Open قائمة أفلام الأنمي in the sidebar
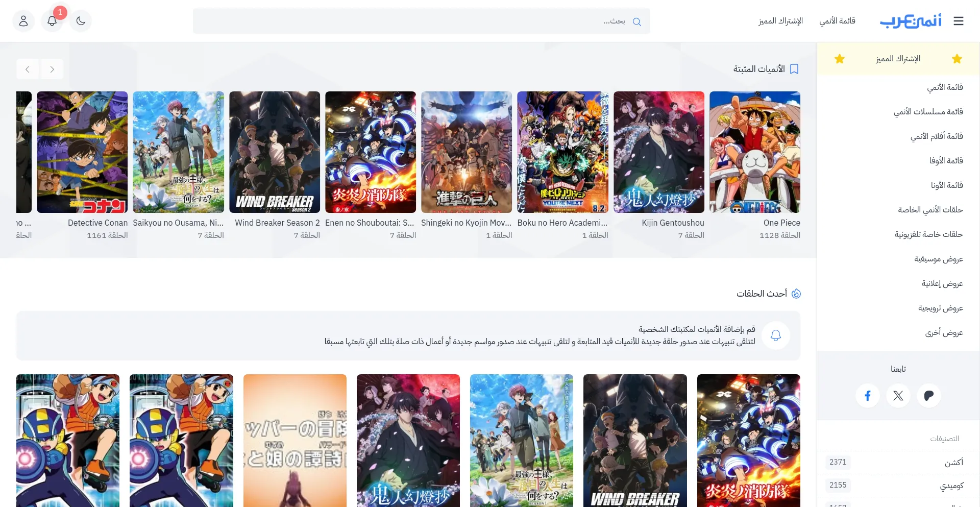This screenshot has height=507, width=980. 937,136
